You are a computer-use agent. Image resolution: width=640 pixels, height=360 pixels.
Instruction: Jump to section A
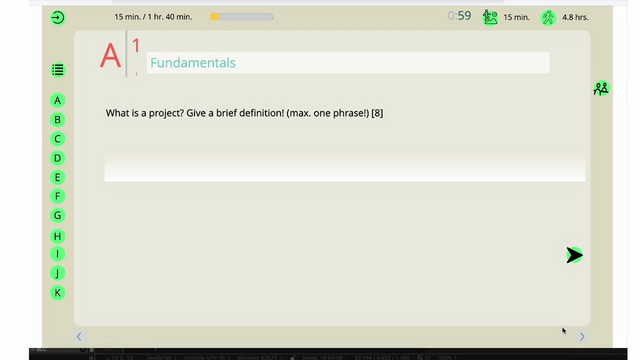[x=58, y=100]
